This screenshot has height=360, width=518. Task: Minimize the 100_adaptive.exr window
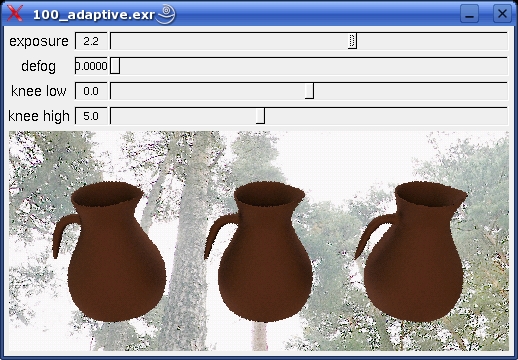tap(469, 14)
